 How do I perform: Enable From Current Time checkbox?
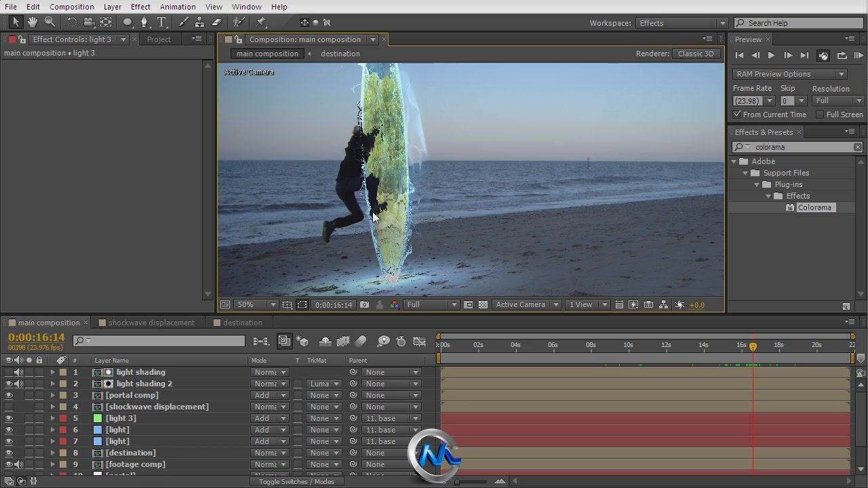(737, 115)
